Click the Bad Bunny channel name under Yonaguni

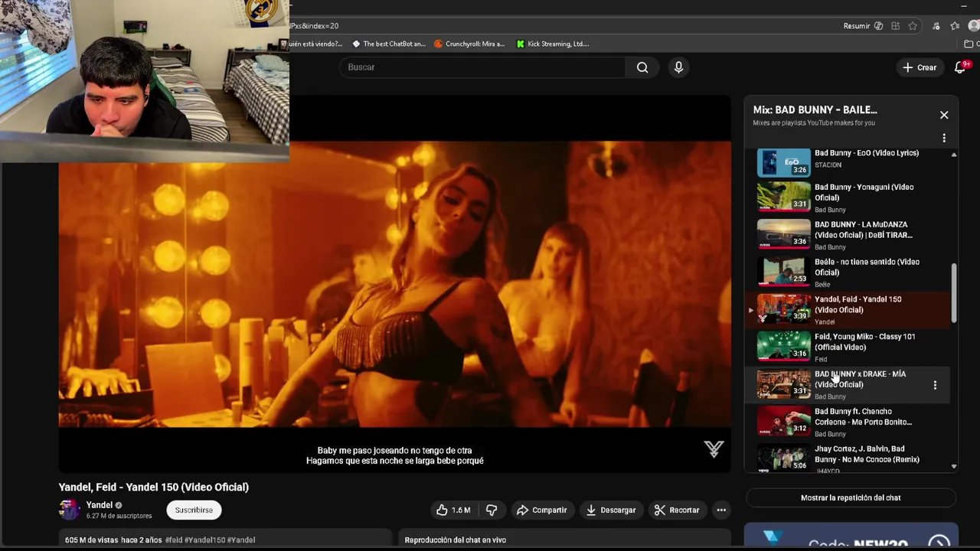pos(830,210)
